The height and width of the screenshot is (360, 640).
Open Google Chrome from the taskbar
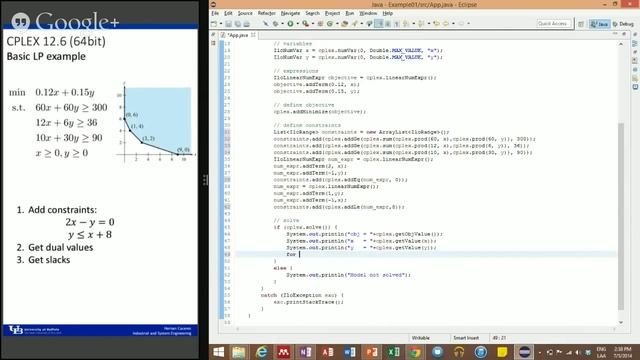coord(415,352)
